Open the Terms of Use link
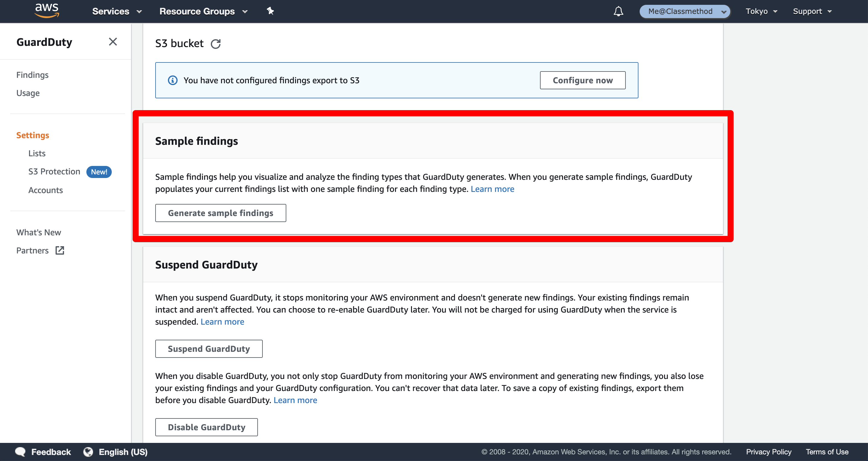The height and width of the screenshot is (461, 868). 827,452
